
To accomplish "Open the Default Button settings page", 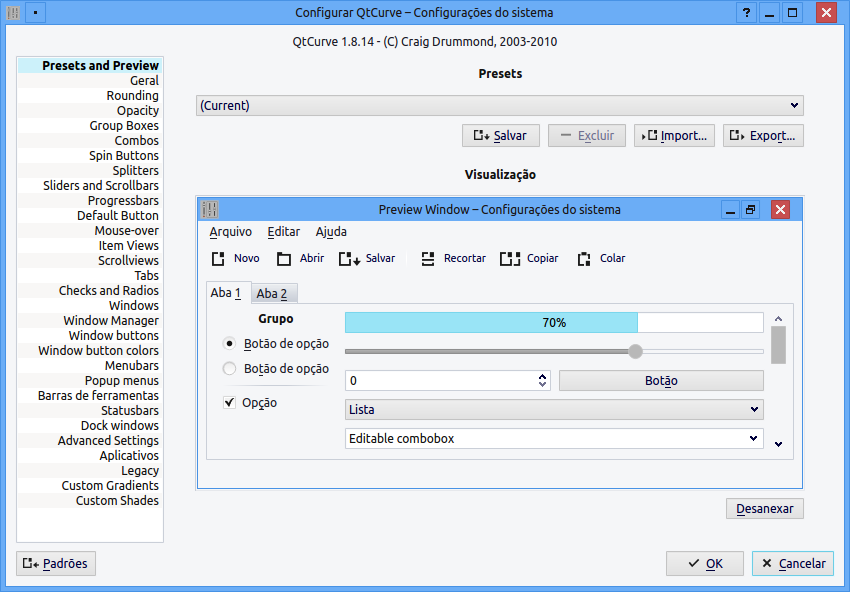I will pos(89,216).
